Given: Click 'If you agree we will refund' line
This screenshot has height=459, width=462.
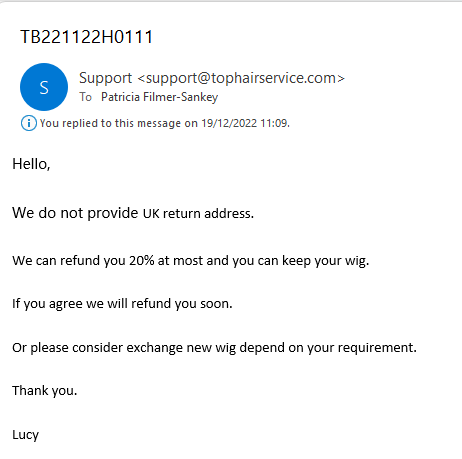Looking at the screenshot, I should click(122, 304).
